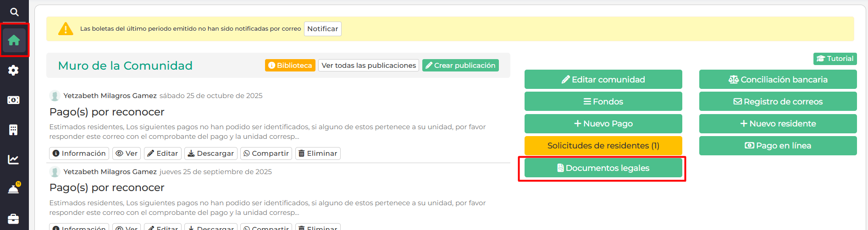
Task: Select the briefcase icon in sidebar
Action: pyautogui.click(x=14, y=219)
